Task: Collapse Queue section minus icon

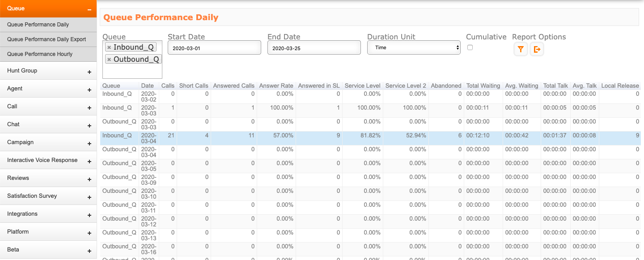Action: (x=89, y=9)
